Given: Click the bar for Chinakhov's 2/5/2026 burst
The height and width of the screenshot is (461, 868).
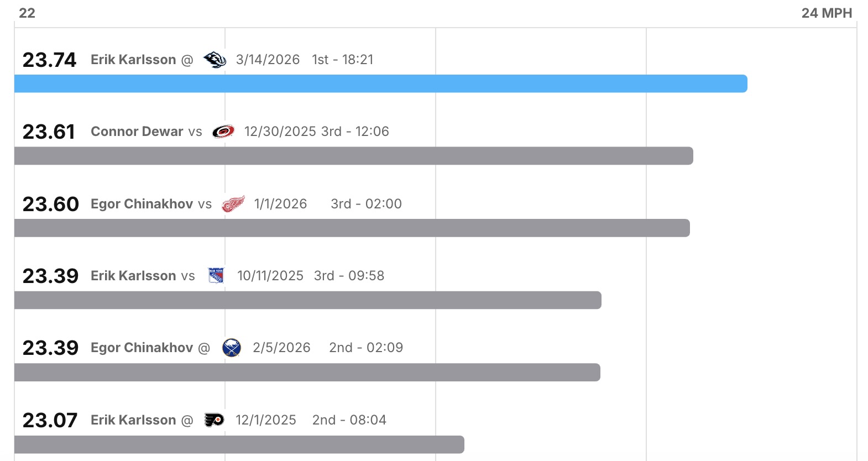Looking at the screenshot, I should [307, 372].
